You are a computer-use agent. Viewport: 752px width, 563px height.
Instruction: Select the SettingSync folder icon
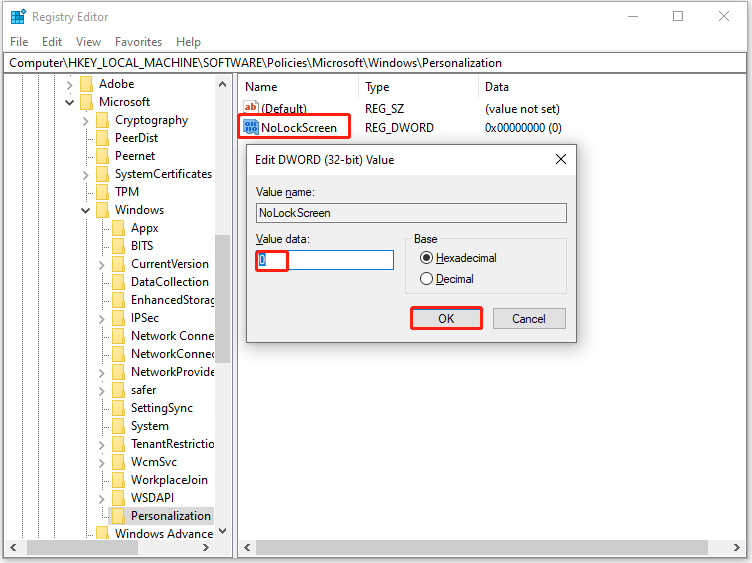tap(118, 408)
